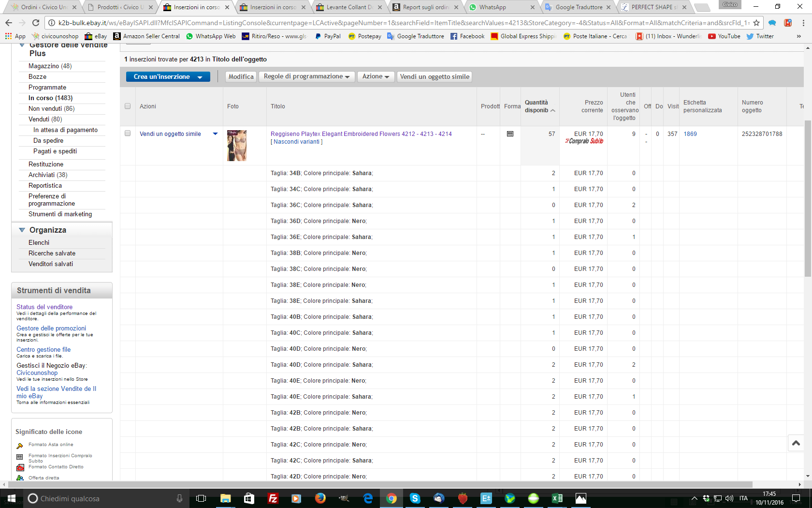Open the eBay bookmark
This screenshot has height=508, width=812.
pos(96,36)
